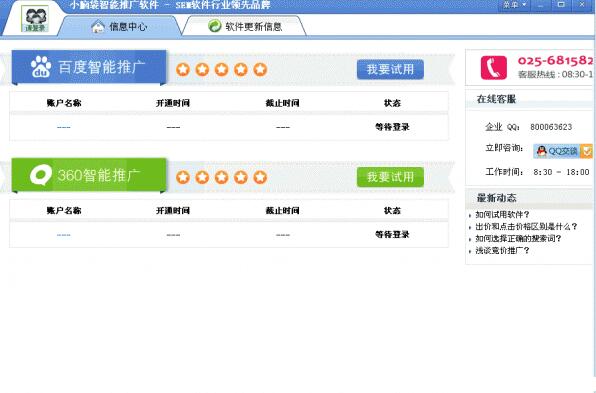Click the QQ penguin icon
Image resolution: width=596 pixels, height=393 pixels.
click(542, 151)
